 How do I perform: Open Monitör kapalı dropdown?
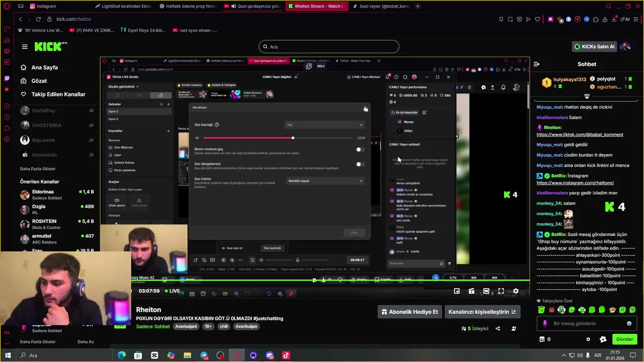pyautogui.click(x=325, y=181)
